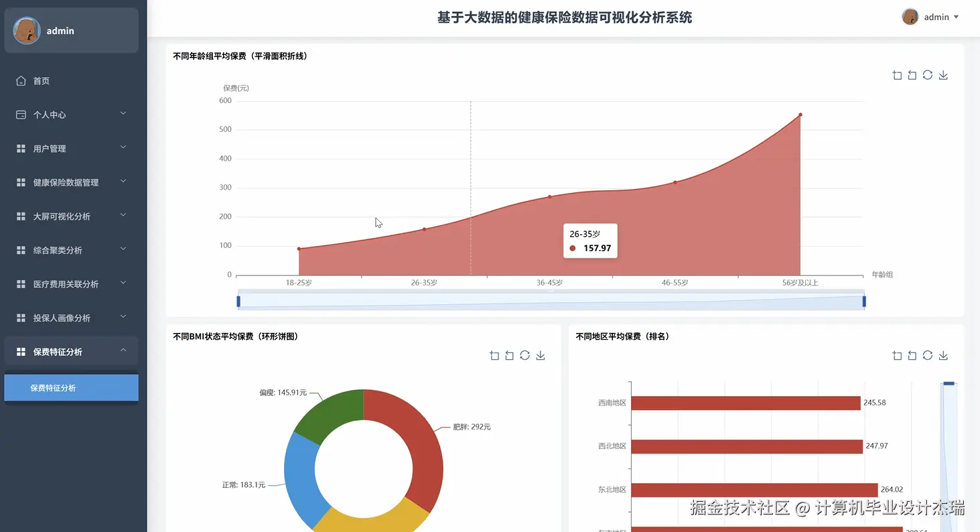
Task: Go to 首页 in the sidebar
Action: click(x=71, y=81)
